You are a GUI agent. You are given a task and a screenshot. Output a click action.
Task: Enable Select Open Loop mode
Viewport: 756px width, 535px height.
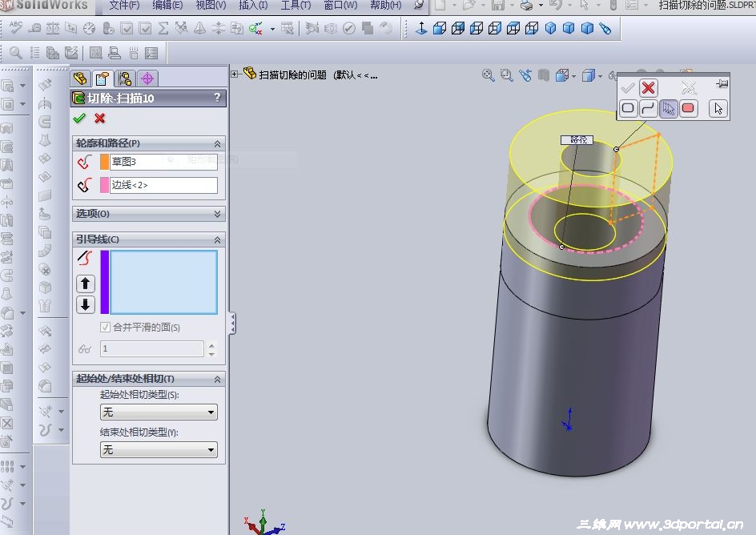pos(648,108)
